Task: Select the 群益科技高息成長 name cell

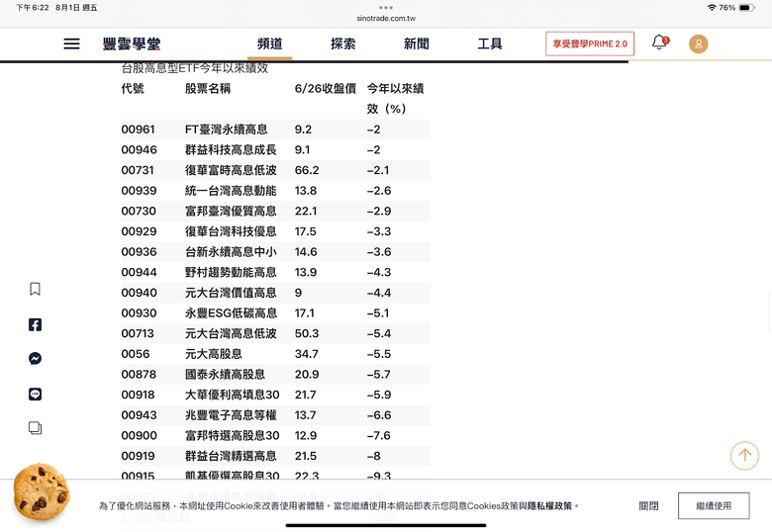Action: click(x=231, y=149)
